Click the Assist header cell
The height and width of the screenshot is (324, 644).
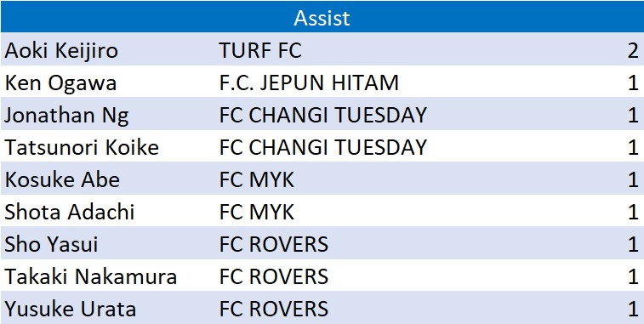[322, 17]
